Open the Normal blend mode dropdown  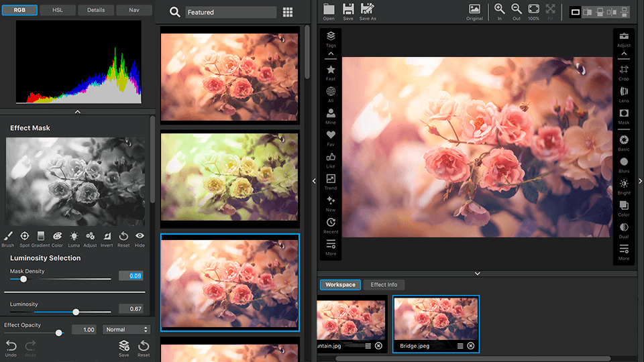click(127, 330)
